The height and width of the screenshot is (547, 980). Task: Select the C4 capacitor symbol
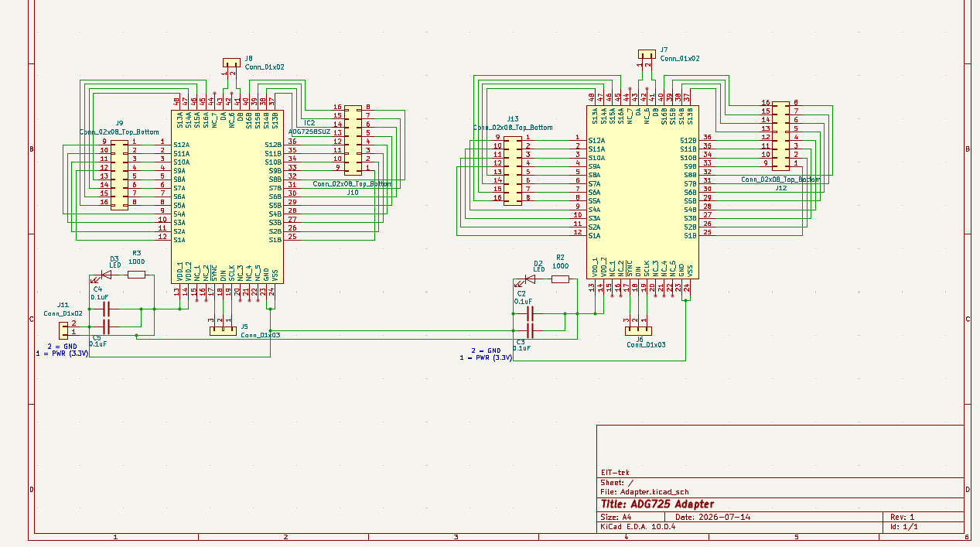(107, 309)
